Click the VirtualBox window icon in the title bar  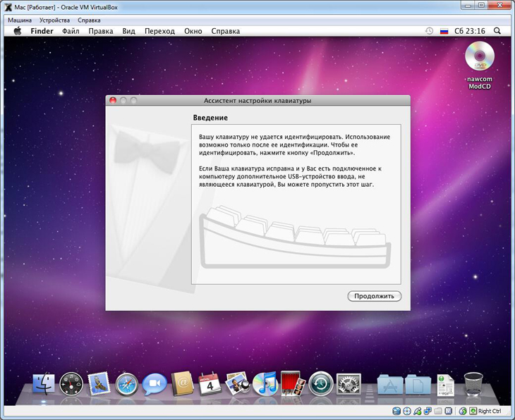pyautogui.click(x=8, y=7)
